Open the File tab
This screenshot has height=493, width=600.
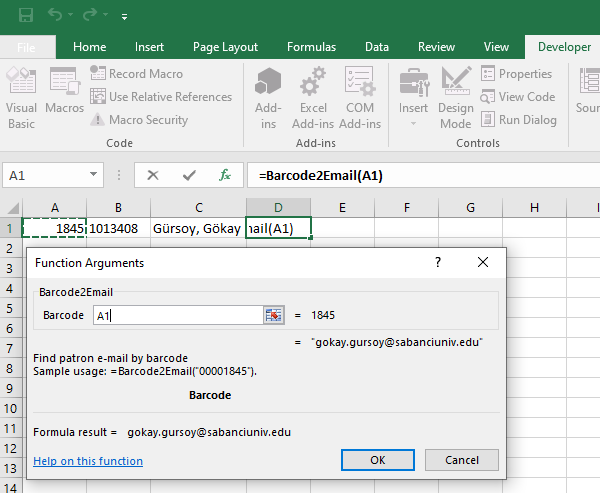coord(26,47)
